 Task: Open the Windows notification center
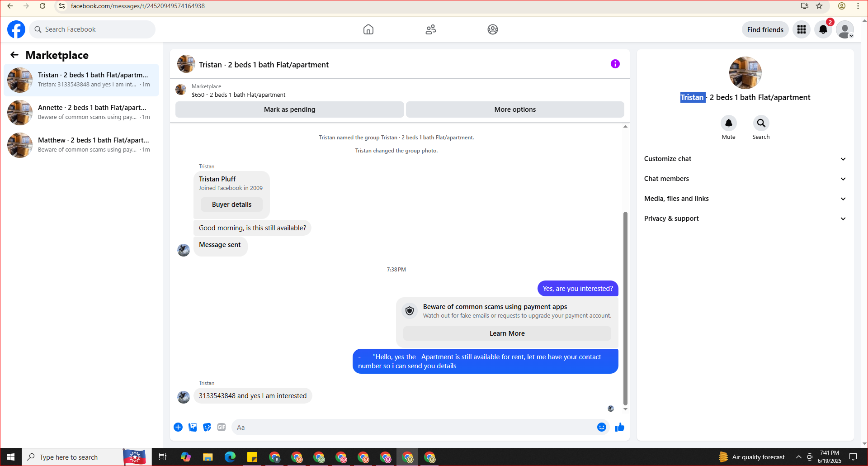coord(853,457)
